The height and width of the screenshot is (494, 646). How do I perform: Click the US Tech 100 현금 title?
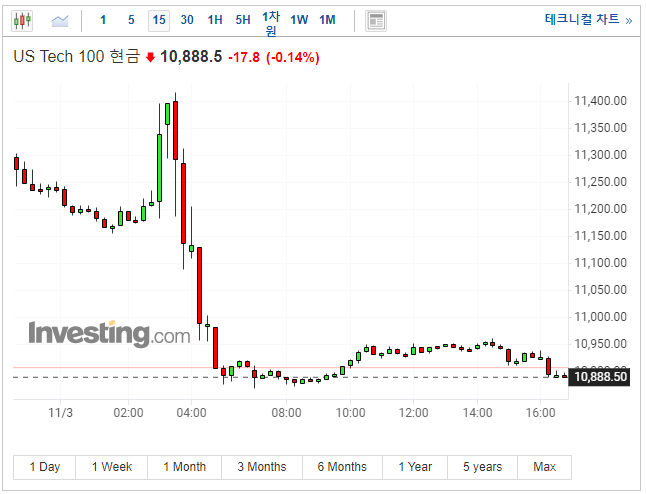click(77, 56)
